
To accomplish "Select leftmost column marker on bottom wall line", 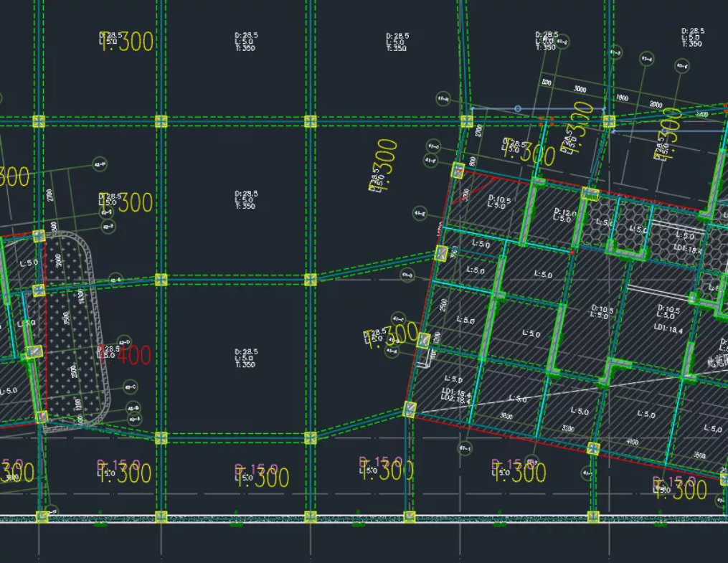I will click(x=42, y=516).
